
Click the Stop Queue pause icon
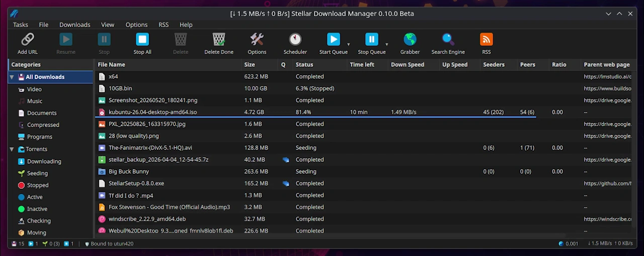(x=372, y=39)
